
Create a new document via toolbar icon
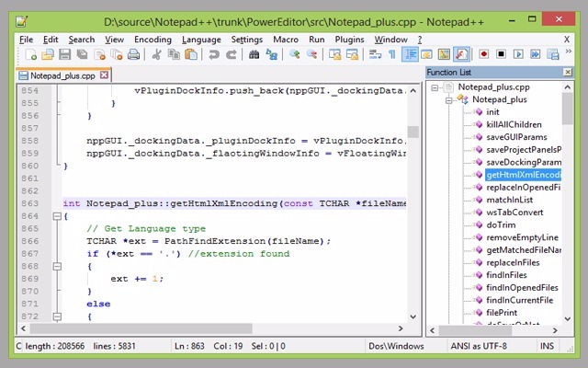point(30,54)
